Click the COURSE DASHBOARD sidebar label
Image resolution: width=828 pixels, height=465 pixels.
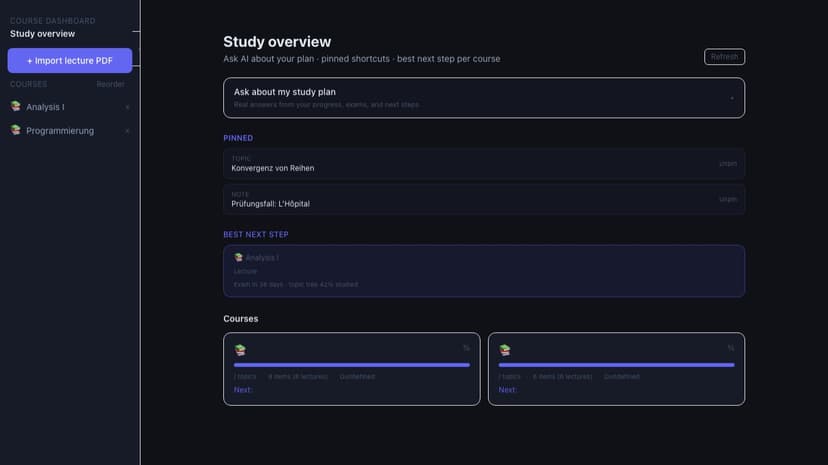(x=53, y=21)
